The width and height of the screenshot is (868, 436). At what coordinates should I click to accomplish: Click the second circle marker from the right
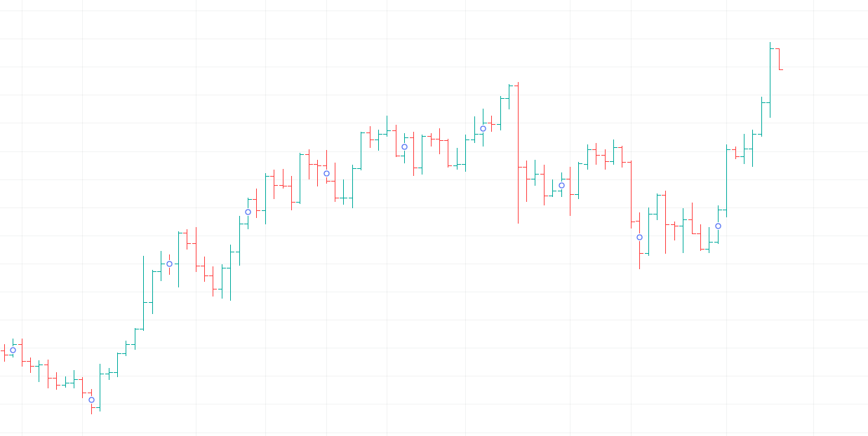pyautogui.click(x=639, y=237)
